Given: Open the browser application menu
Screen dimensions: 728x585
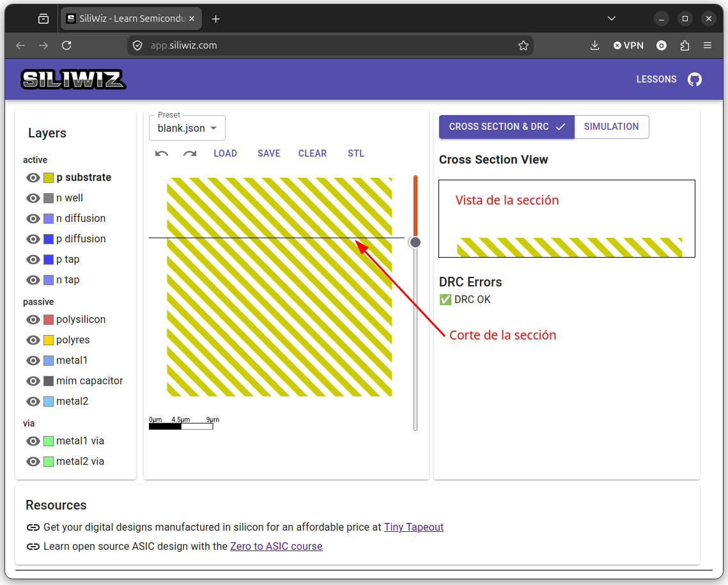Looking at the screenshot, I should tap(707, 45).
